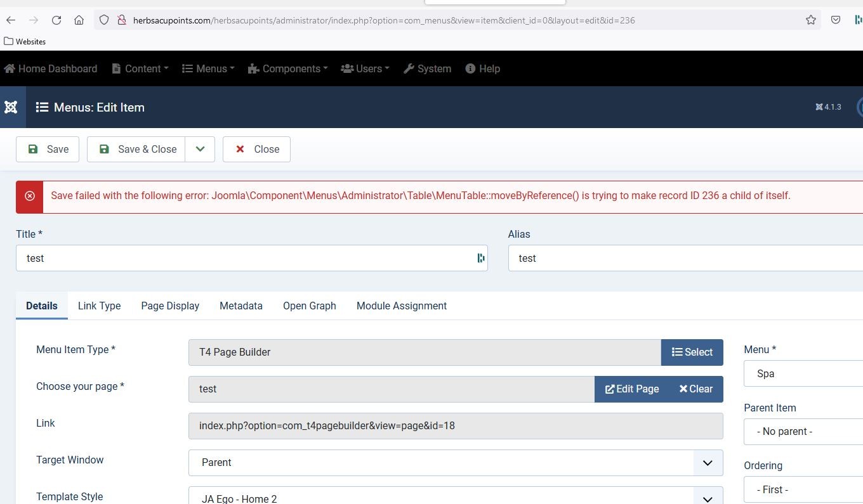
Task: Click the Alias input field
Action: pyautogui.click(x=685, y=258)
